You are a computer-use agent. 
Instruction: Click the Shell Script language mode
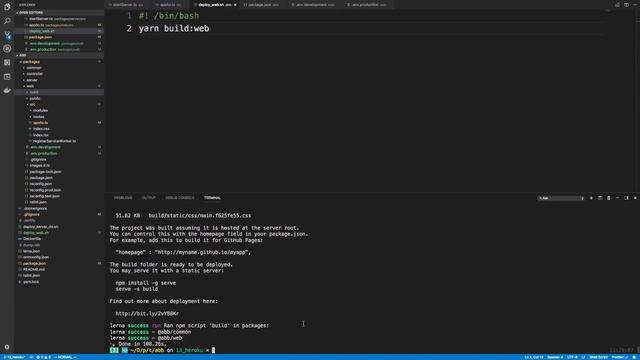tap(598, 357)
